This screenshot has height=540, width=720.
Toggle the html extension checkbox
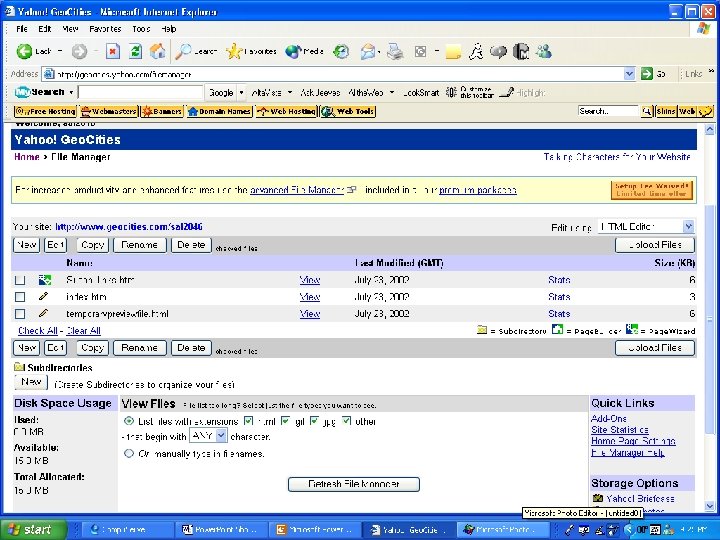point(248,421)
